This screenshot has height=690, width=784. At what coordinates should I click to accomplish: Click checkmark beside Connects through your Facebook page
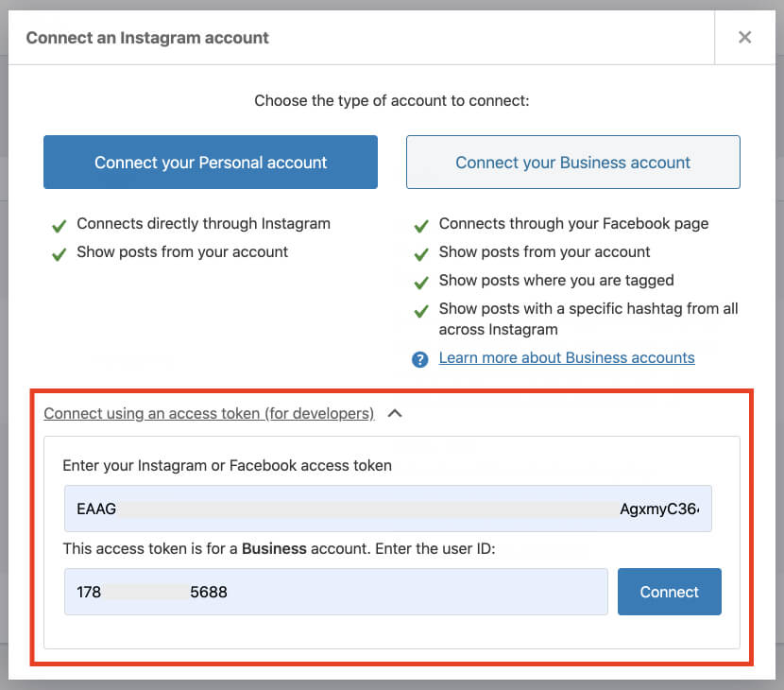point(421,226)
